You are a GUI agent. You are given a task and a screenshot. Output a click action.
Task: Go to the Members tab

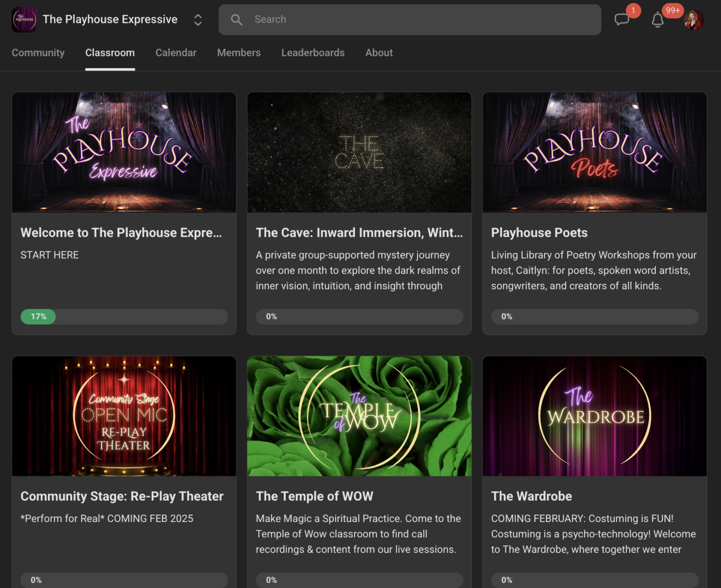tap(239, 53)
